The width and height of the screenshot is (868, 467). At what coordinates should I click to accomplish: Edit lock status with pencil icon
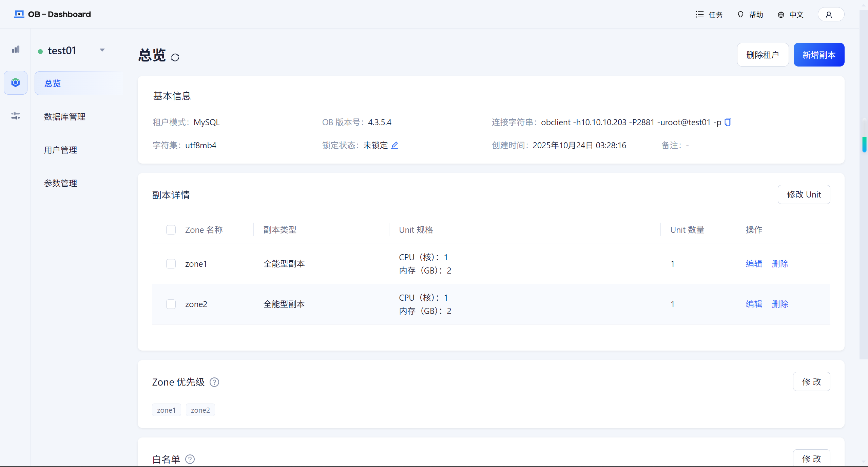pos(394,146)
